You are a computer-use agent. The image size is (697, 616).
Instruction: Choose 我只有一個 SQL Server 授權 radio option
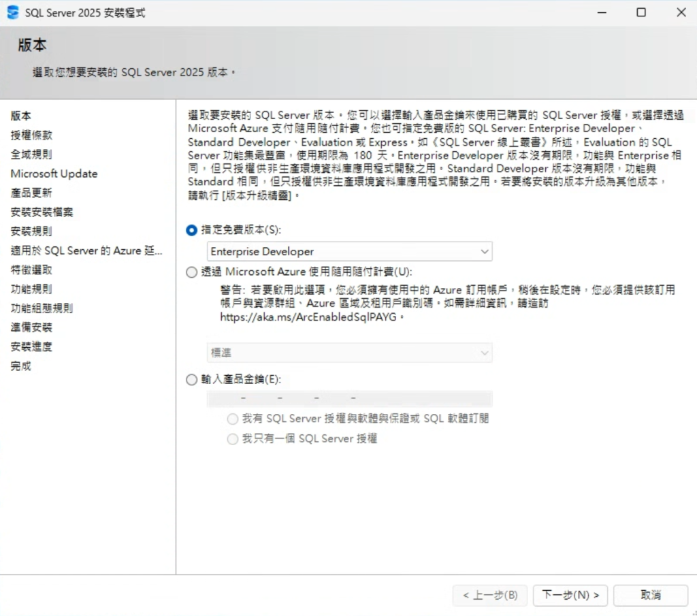click(233, 439)
